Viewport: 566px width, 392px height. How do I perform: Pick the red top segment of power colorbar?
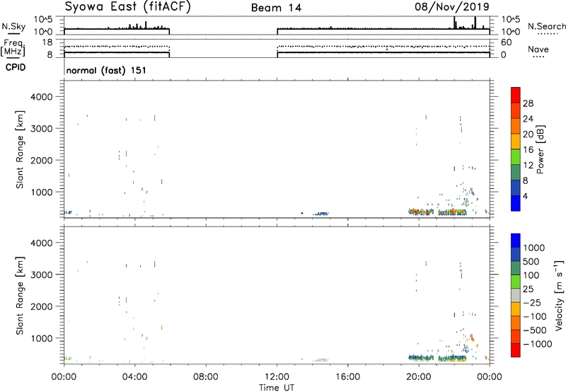[516, 96]
